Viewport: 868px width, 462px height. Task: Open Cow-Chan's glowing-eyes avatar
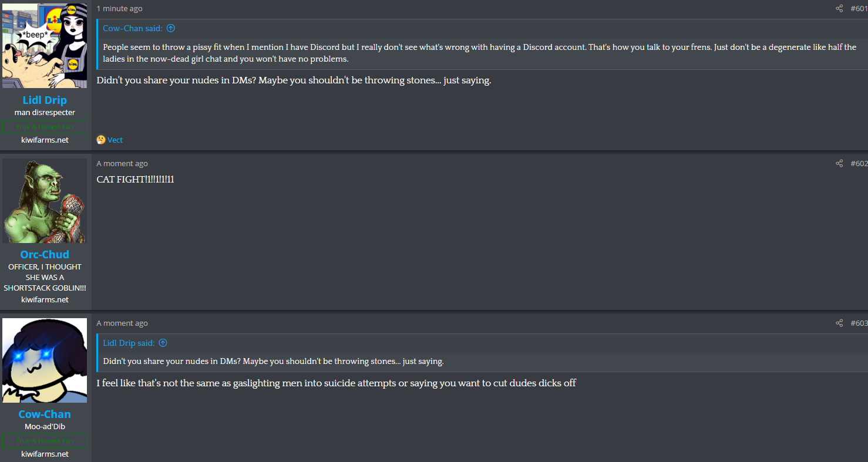click(45, 360)
